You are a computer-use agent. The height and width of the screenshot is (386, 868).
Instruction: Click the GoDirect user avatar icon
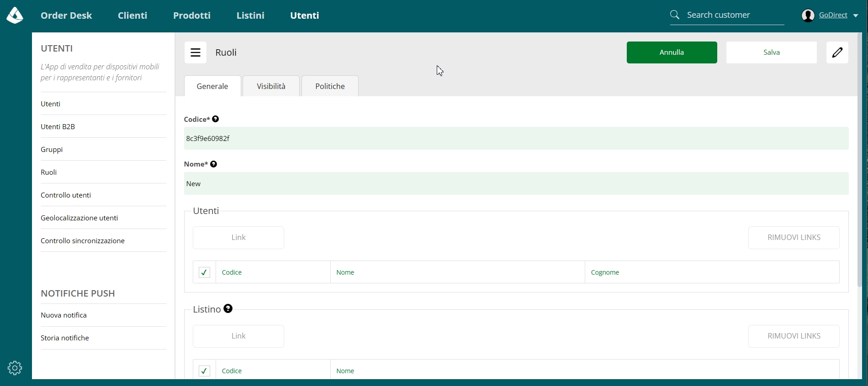[808, 16]
